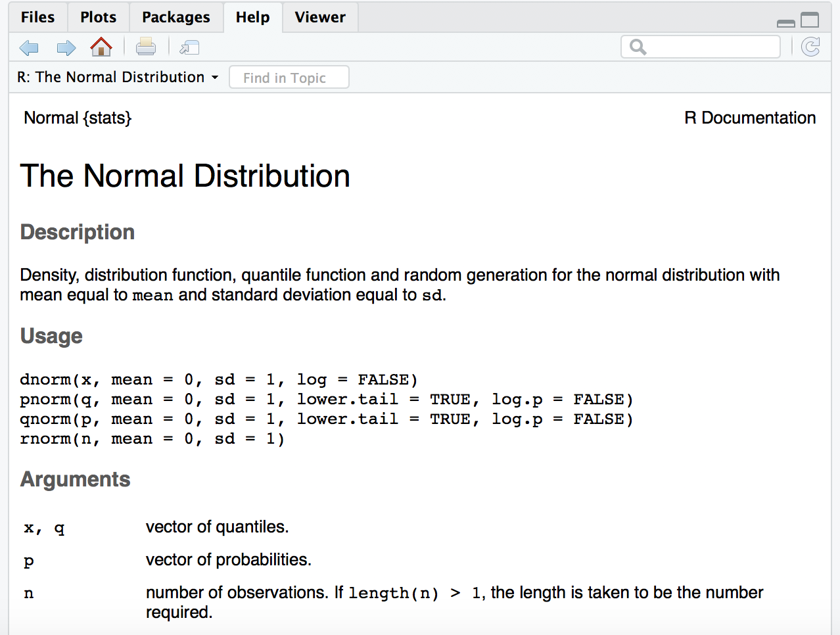Viewport: 840px width, 635px height.
Task: Click the Find in Topic field
Action: click(289, 77)
